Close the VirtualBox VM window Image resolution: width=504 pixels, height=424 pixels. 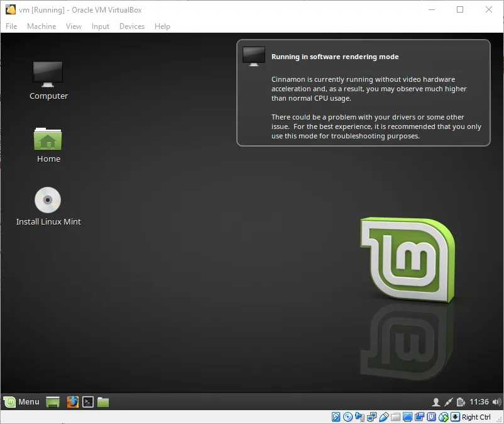click(x=488, y=9)
